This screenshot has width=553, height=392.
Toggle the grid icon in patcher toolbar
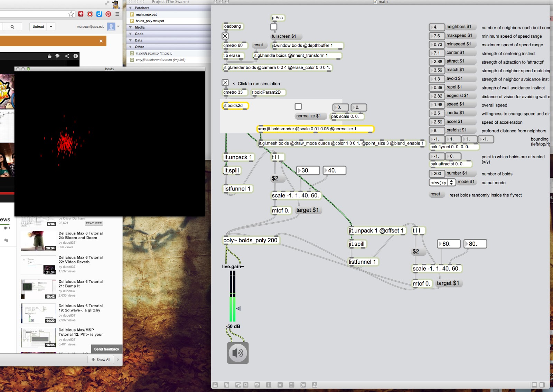(291, 385)
